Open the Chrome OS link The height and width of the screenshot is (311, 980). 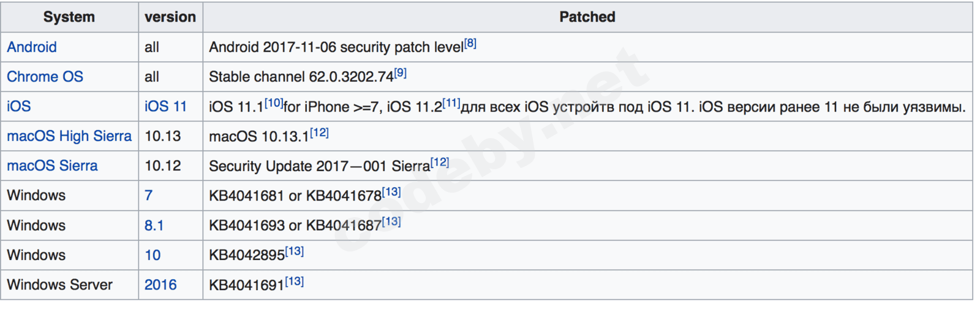(x=45, y=77)
